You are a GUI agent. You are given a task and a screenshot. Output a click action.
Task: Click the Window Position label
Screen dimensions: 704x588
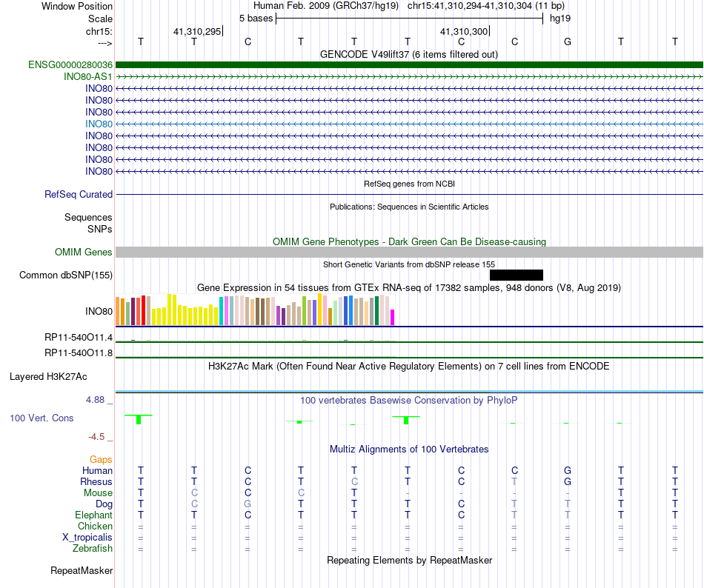pos(77,6)
